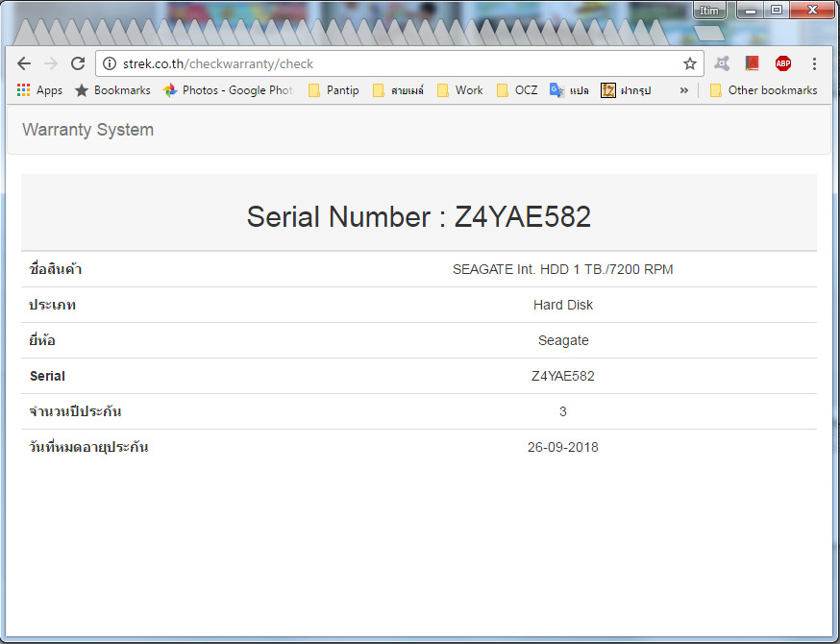840x644 pixels.
Task: Open Photos - Google Photos bookmark
Action: (229, 90)
